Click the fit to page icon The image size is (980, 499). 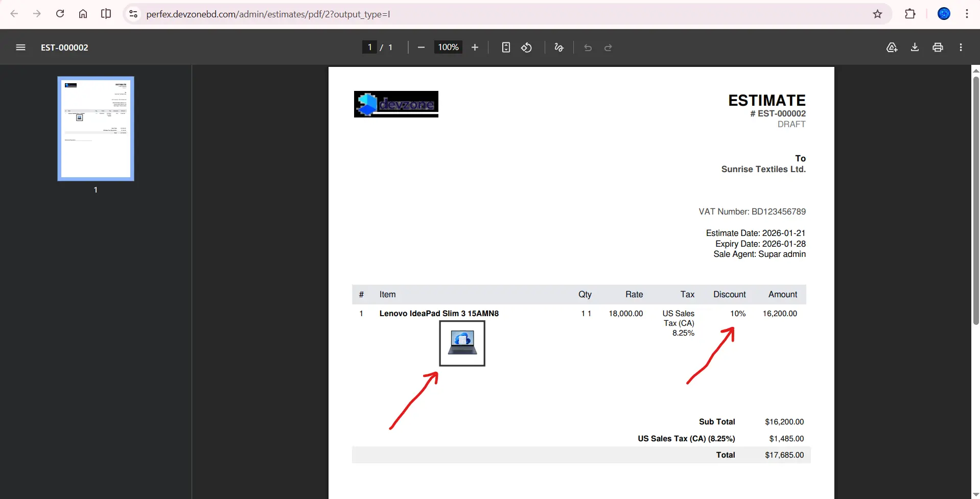(x=506, y=47)
